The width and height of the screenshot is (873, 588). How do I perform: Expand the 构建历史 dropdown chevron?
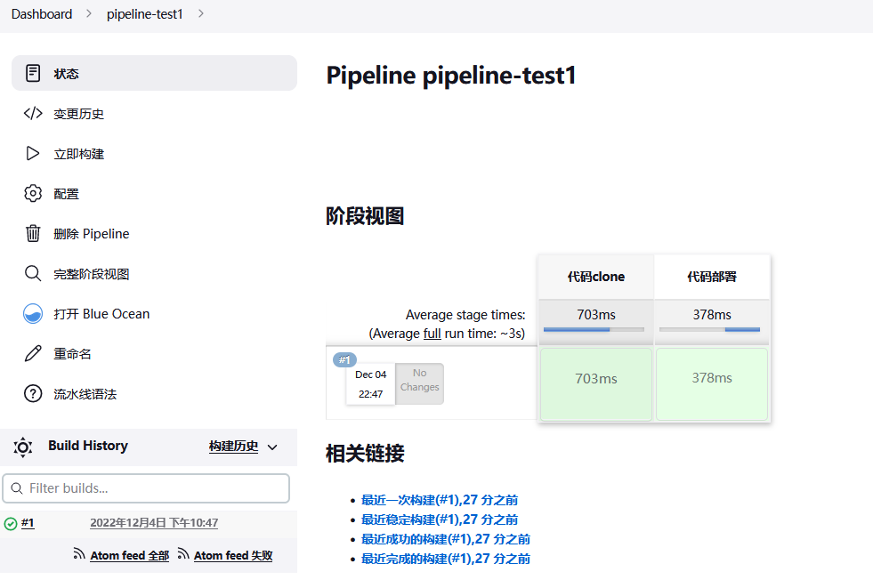272,447
